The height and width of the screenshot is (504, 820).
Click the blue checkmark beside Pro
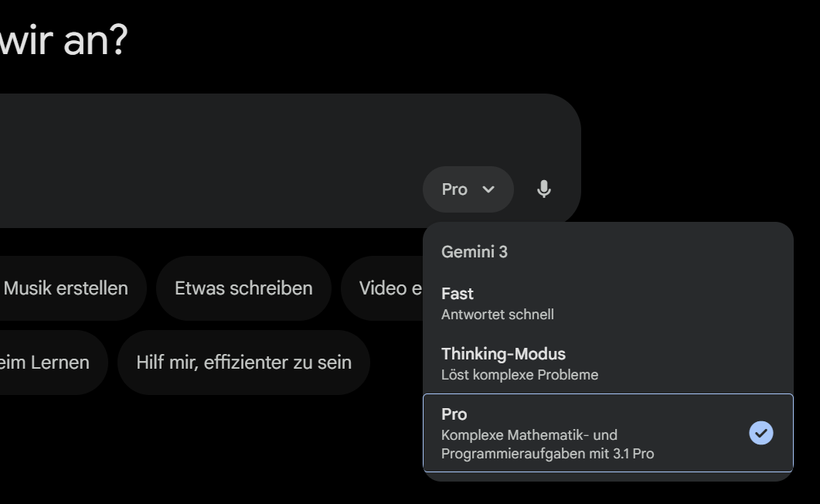(x=760, y=433)
